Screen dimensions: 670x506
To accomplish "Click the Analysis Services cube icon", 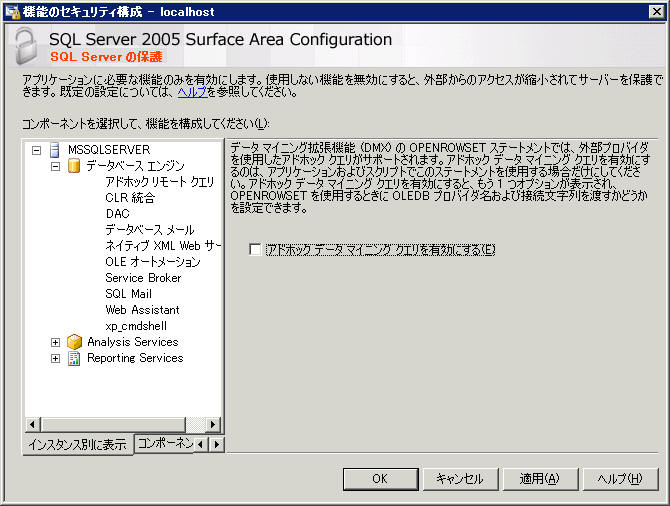I will [74, 342].
